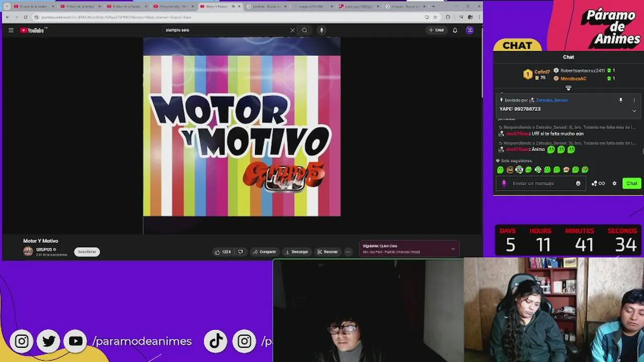Expand the 'Siguiente: Quien Cara' queue panel
The image size is (644, 362).
[453, 249]
